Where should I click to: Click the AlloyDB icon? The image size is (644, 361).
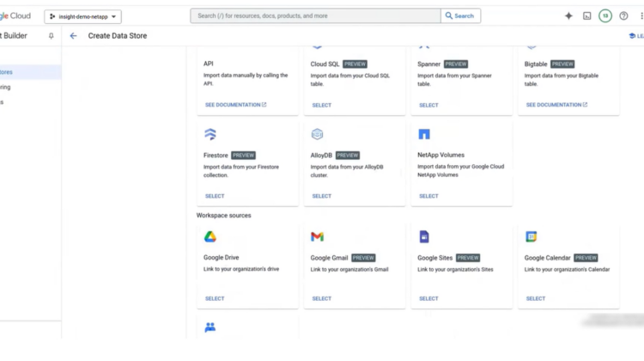point(317,135)
